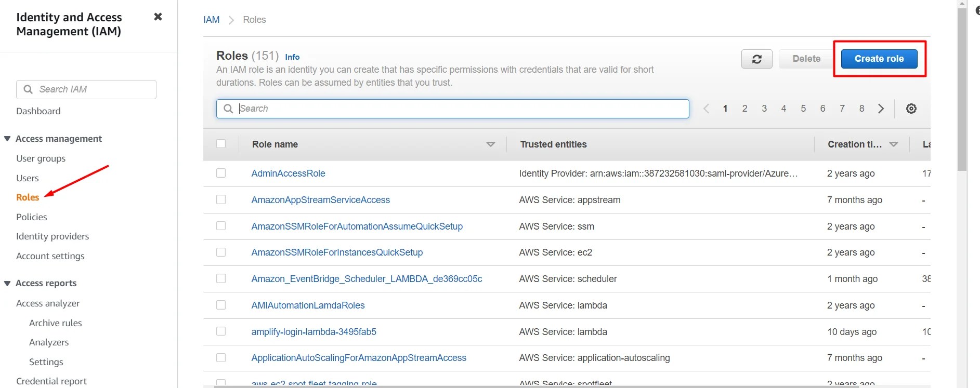Open Access analyzer in sidebar

coord(48,303)
